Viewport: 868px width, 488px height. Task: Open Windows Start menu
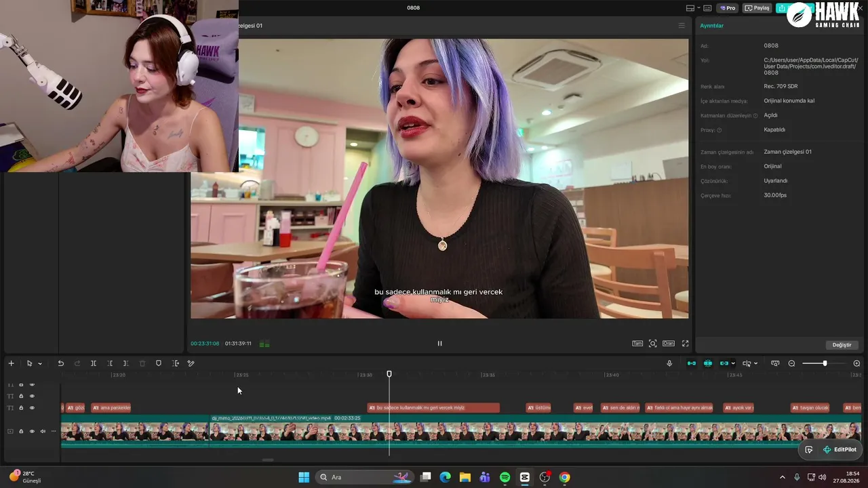coord(304,477)
